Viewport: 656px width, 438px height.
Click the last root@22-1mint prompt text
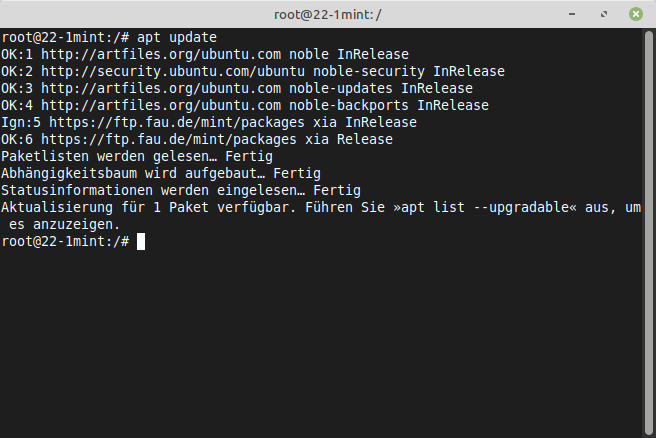point(65,242)
